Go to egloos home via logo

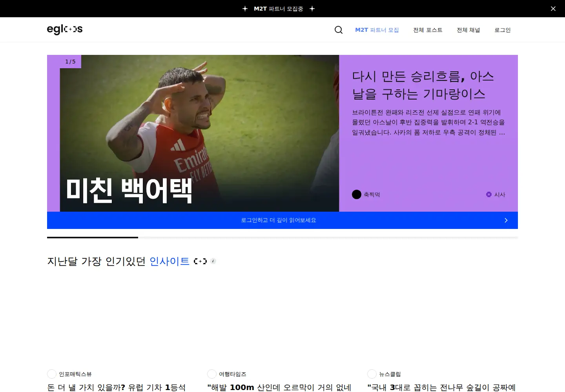pos(65,29)
